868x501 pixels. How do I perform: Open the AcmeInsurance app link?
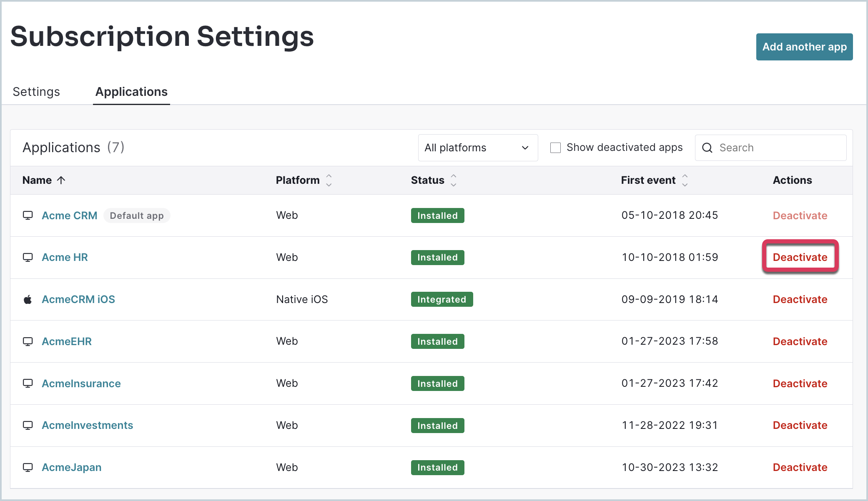[81, 383]
